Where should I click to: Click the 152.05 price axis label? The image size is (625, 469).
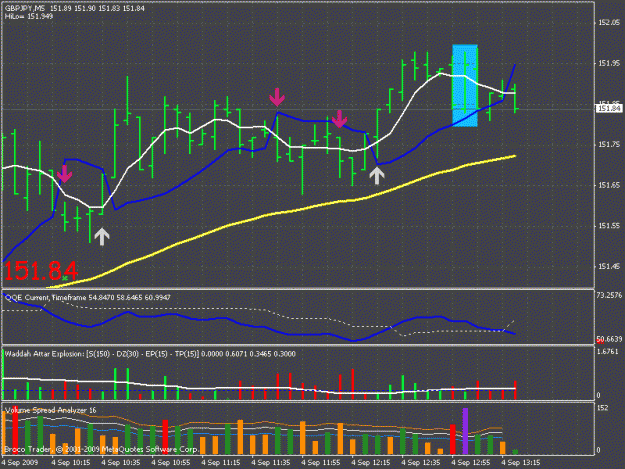[609, 23]
